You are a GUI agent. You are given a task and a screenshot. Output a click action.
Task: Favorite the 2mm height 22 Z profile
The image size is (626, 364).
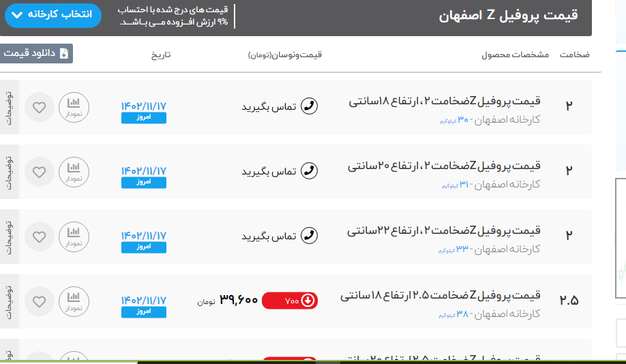(x=40, y=237)
